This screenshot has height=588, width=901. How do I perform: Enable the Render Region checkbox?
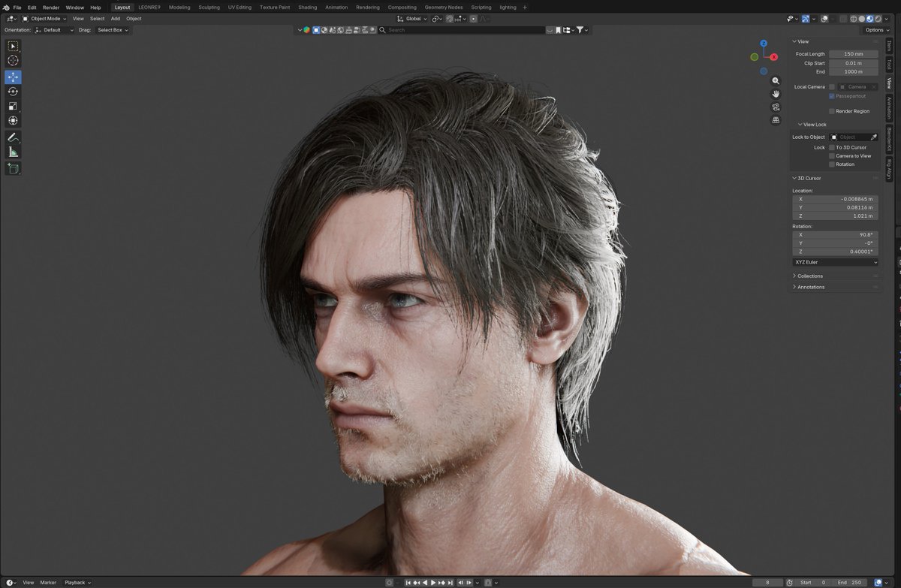tap(832, 111)
